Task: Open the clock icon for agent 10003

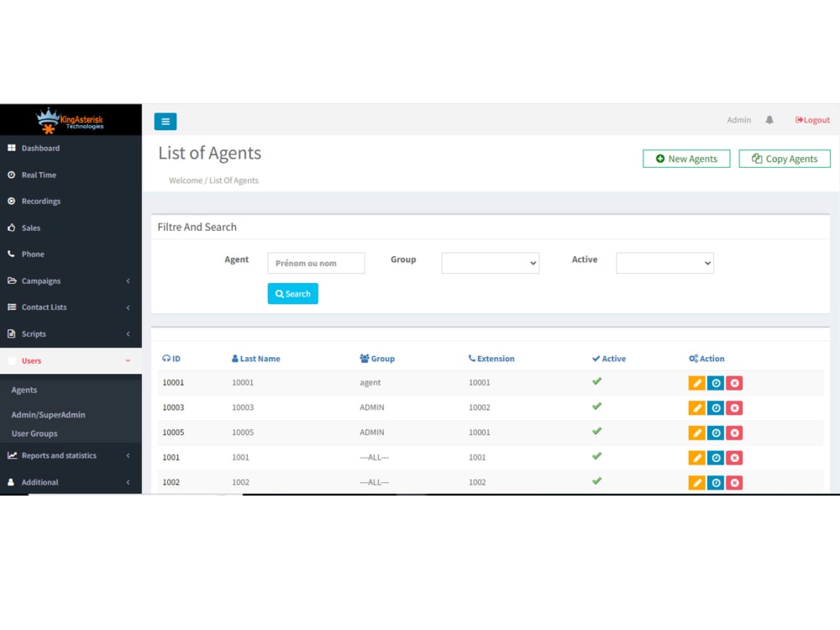Action: click(715, 407)
